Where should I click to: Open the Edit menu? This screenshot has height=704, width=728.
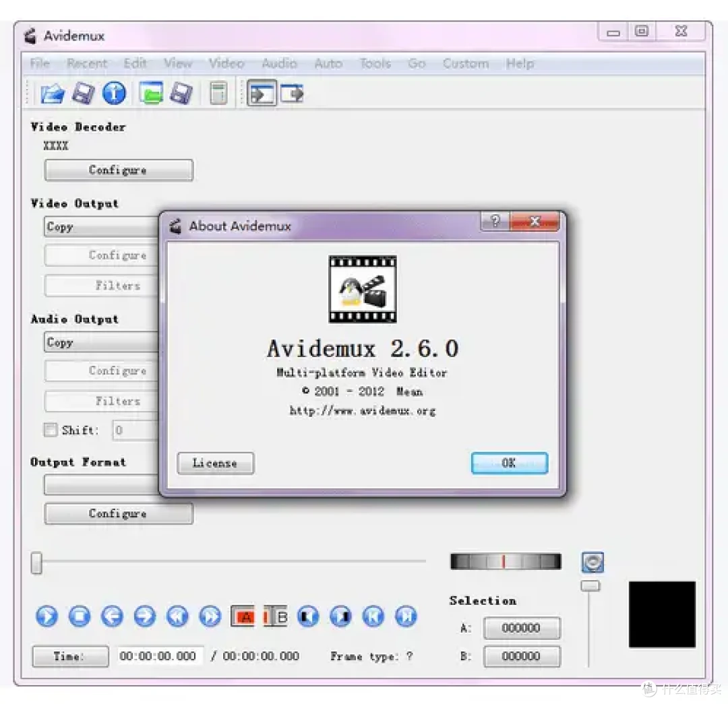point(135,63)
